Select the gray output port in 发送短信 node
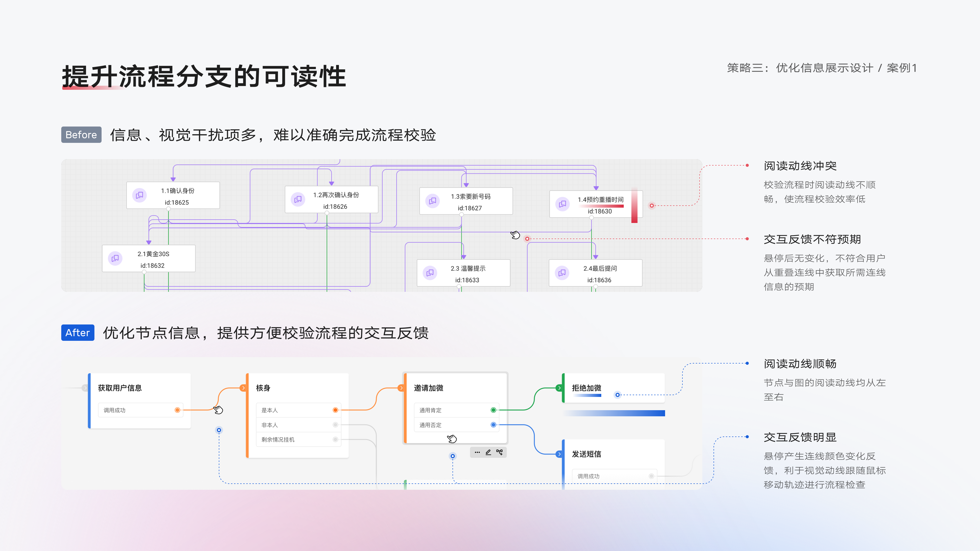 [x=651, y=476]
